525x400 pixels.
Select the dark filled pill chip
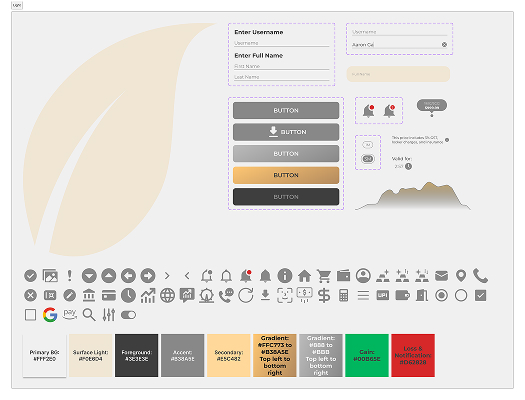[368, 159]
